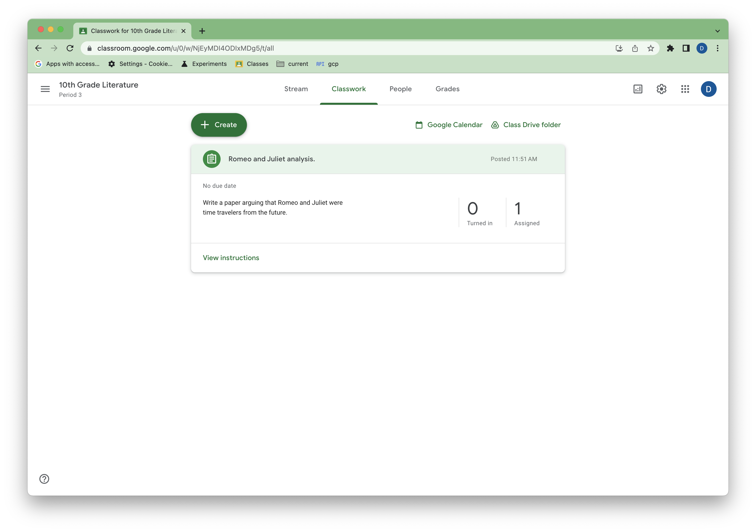Click the class settings gear icon
Viewport: 756px width, 532px height.
(661, 89)
